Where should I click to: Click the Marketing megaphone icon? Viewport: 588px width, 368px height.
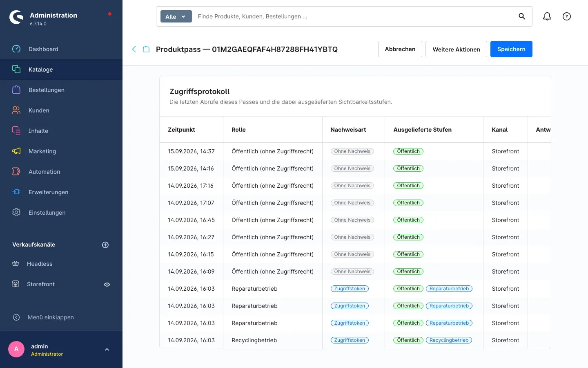tap(16, 151)
